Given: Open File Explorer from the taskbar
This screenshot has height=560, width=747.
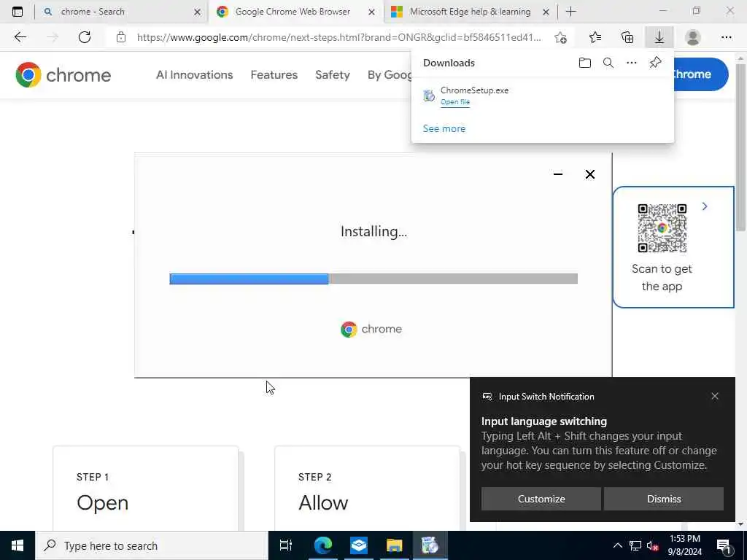Looking at the screenshot, I should [395, 545].
